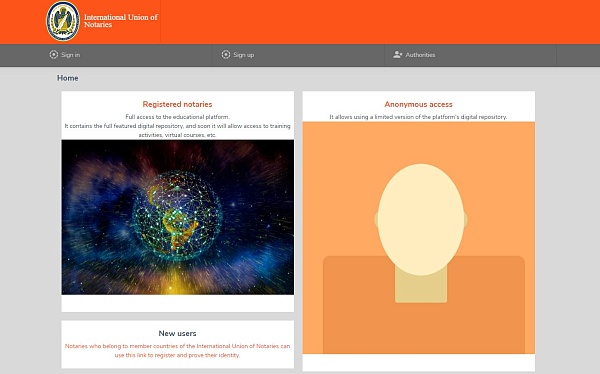Open the Anonymous access heading link

(418, 104)
